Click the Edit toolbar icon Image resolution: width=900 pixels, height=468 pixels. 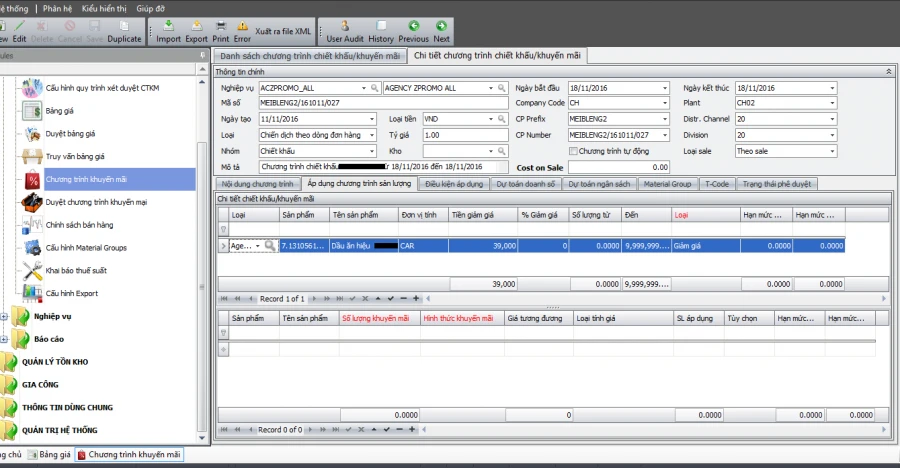click(19, 32)
